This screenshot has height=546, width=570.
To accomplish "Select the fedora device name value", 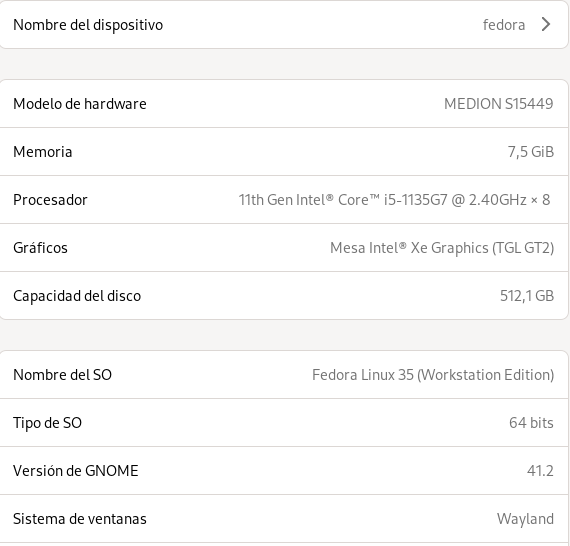I will tap(504, 25).
